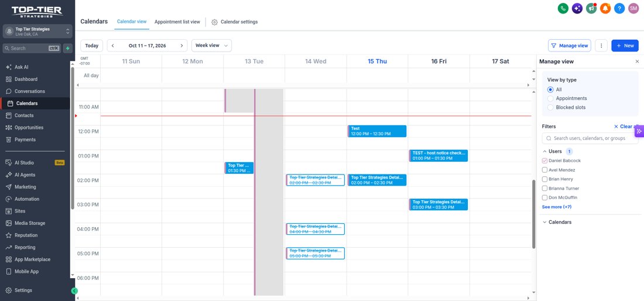
Task: Select the All view type radio
Action: pyautogui.click(x=550, y=90)
